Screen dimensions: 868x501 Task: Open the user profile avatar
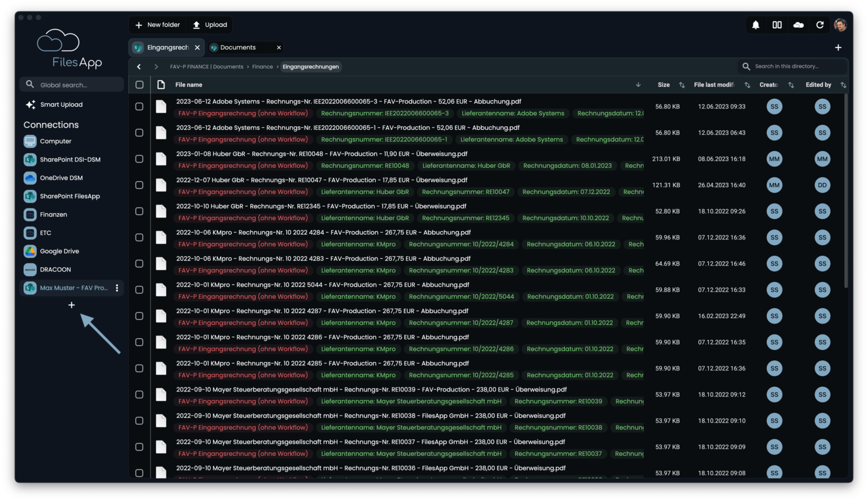tap(840, 25)
